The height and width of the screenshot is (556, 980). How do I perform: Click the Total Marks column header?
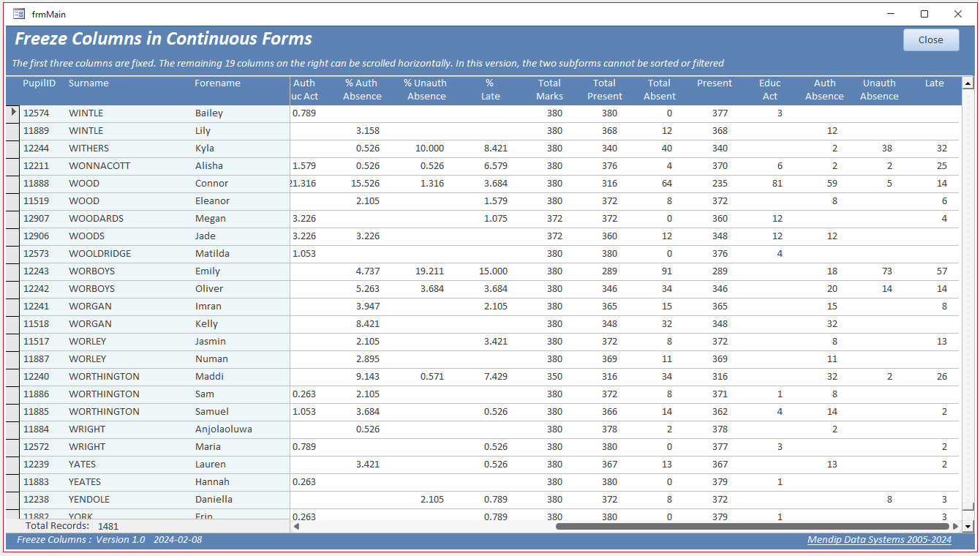tap(549, 89)
